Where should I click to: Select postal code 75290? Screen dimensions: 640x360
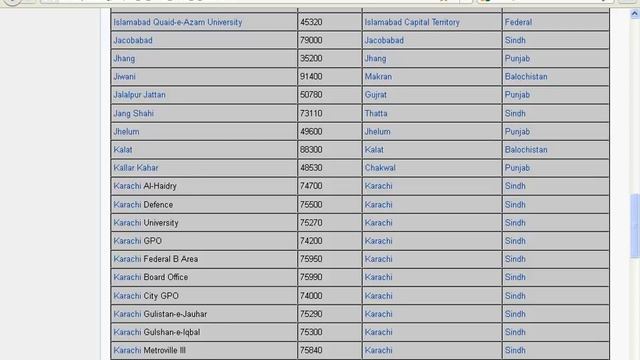coord(311,314)
